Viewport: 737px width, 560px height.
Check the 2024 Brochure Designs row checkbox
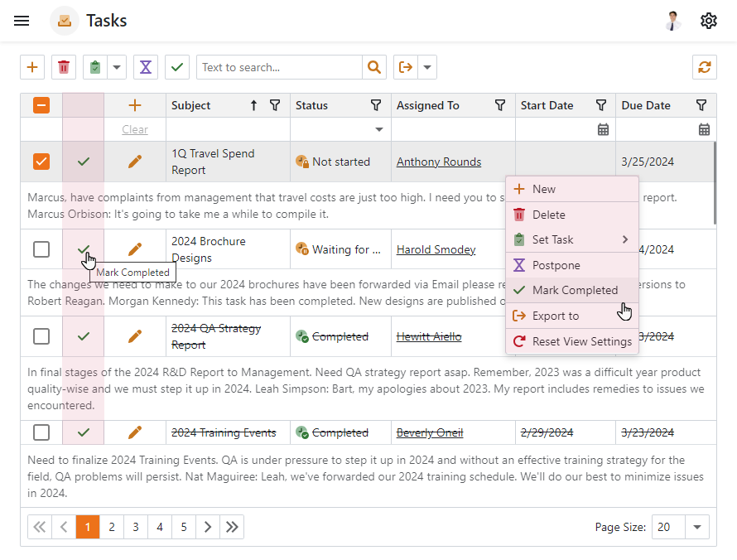[41, 249]
